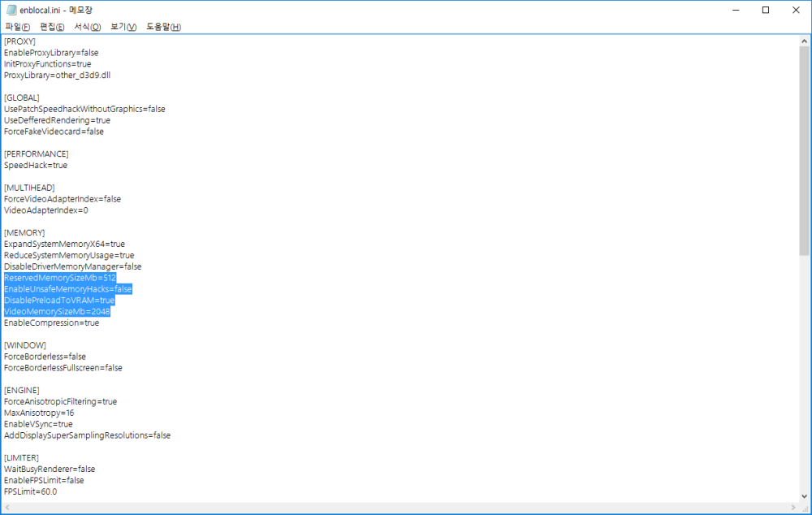The image size is (812, 515).
Task: Open the 편집(E) menu
Action: (x=52, y=27)
